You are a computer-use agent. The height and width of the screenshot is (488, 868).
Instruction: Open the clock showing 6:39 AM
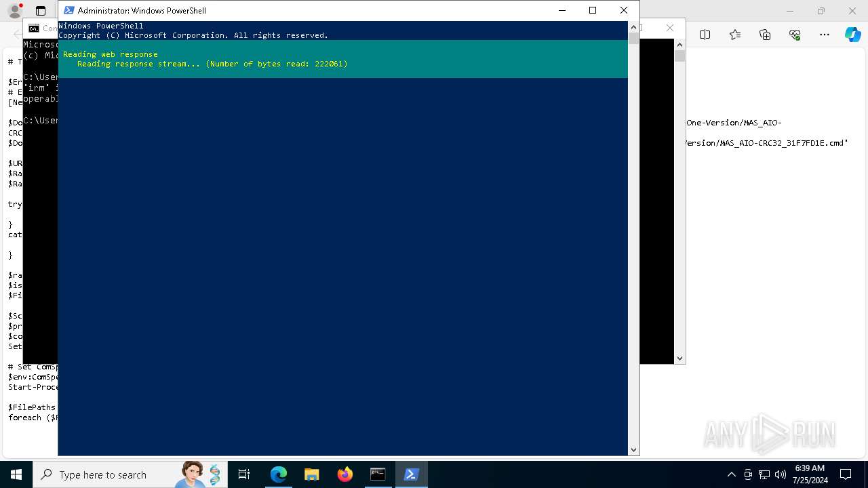tap(810, 474)
